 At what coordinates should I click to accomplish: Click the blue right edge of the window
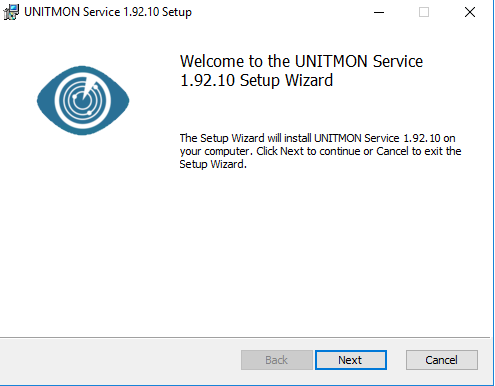click(x=493, y=193)
